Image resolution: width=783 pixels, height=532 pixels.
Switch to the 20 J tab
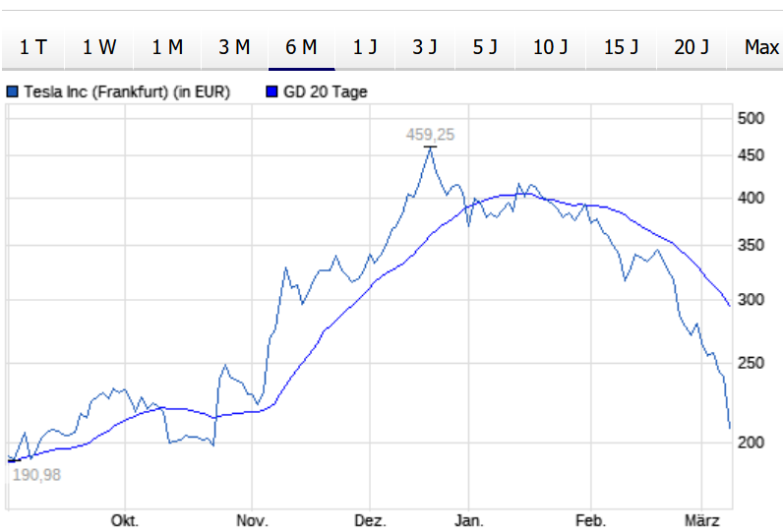[x=692, y=48]
